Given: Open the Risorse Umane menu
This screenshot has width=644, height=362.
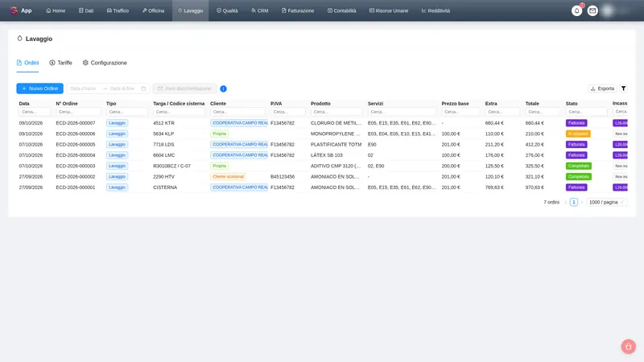Looking at the screenshot, I should [389, 10].
